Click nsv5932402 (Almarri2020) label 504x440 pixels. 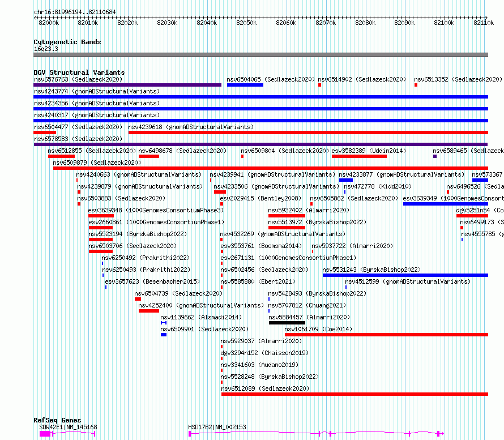309,210
